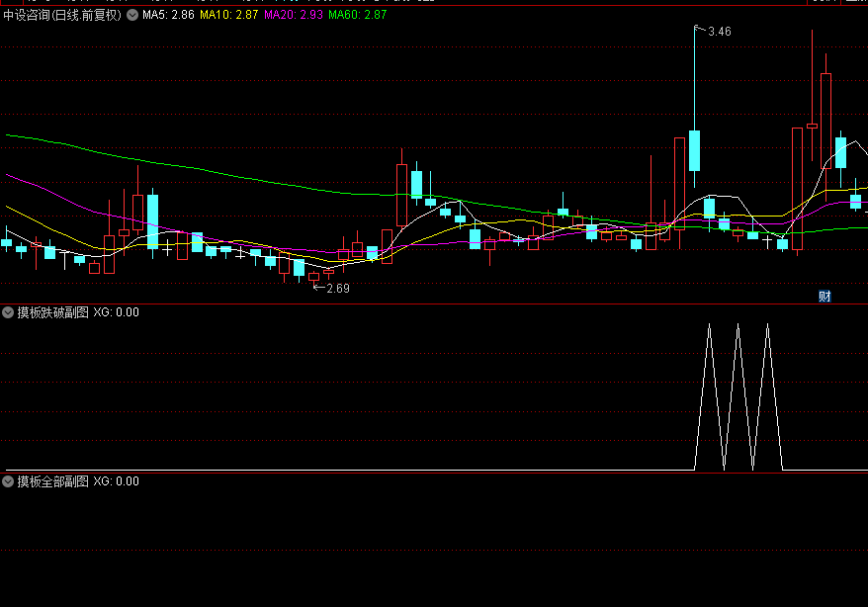This screenshot has width=868, height=607.
Task: Select the MA5: 2.86 label
Action: [x=168, y=15]
